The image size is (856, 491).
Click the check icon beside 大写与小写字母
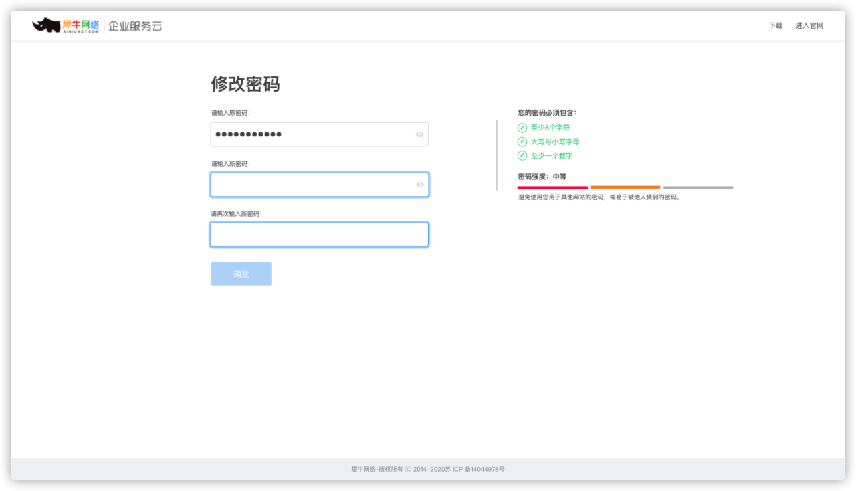click(x=522, y=141)
